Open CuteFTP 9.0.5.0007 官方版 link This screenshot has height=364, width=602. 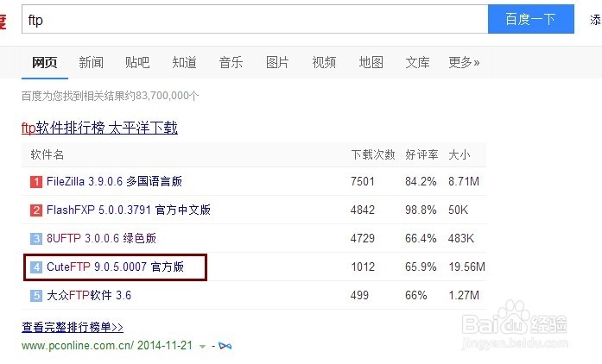click(115, 267)
